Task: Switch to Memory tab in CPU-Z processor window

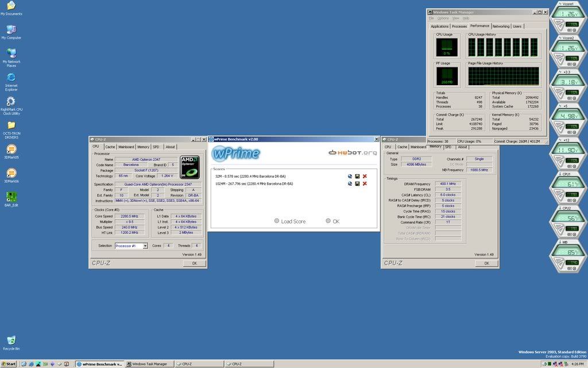Action: point(143,147)
